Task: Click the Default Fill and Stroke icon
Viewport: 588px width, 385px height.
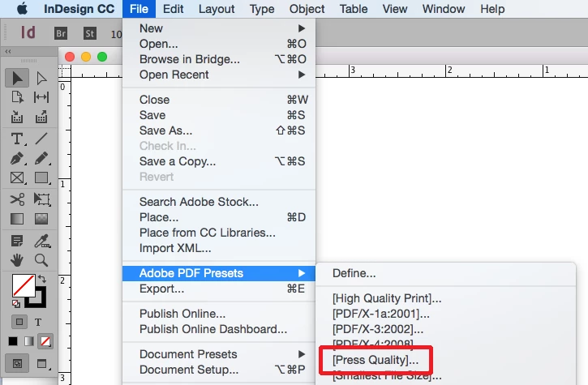Action: pos(15,304)
